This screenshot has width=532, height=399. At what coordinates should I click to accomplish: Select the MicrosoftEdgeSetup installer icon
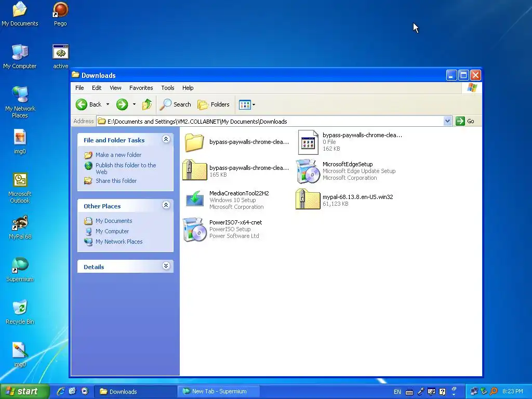(308, 171)
